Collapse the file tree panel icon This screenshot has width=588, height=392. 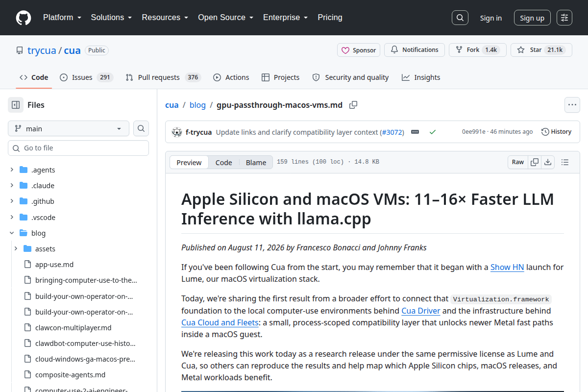[16, 105]
